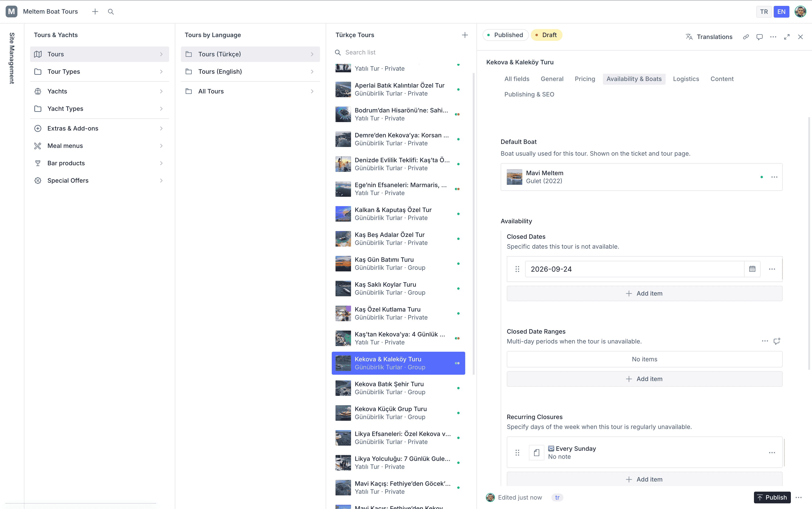Grab drag handle of Every Sunday item

517,452
